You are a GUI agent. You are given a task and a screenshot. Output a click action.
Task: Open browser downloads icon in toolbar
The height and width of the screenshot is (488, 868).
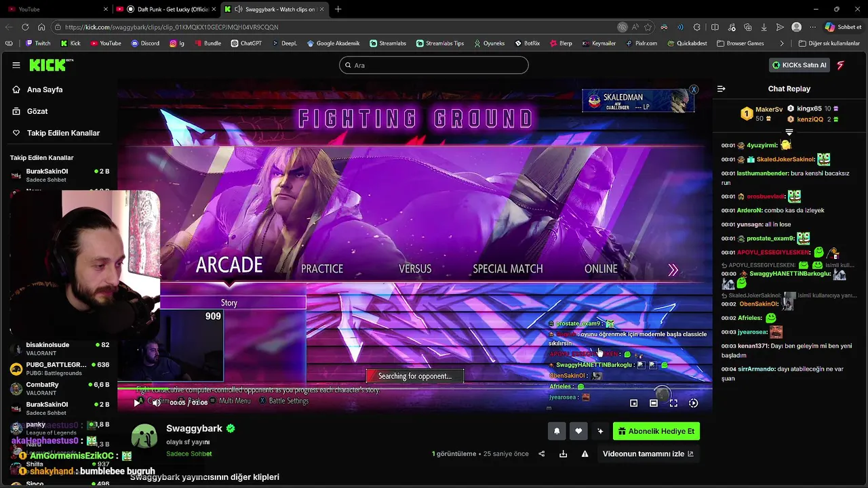pyautogui.click(x=764, y=27)
